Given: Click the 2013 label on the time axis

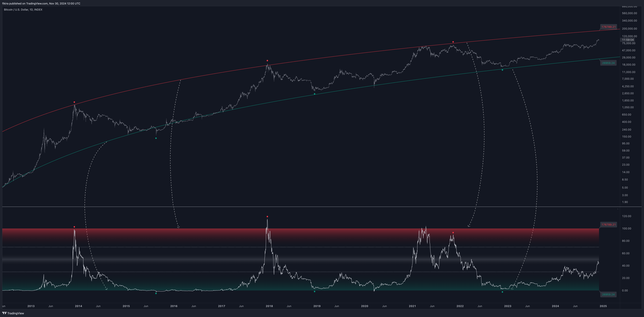Looking at the screenshot, I should (31, 306).
